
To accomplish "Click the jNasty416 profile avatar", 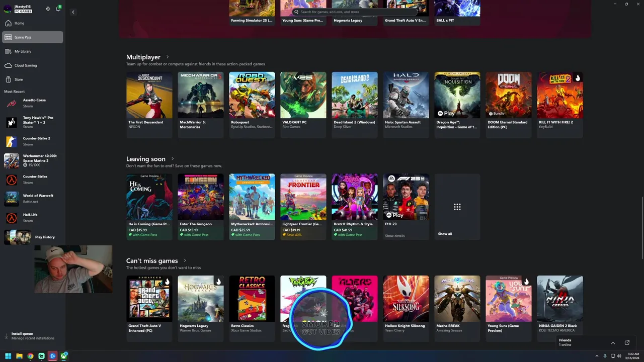I will click(x=8, y=9).
